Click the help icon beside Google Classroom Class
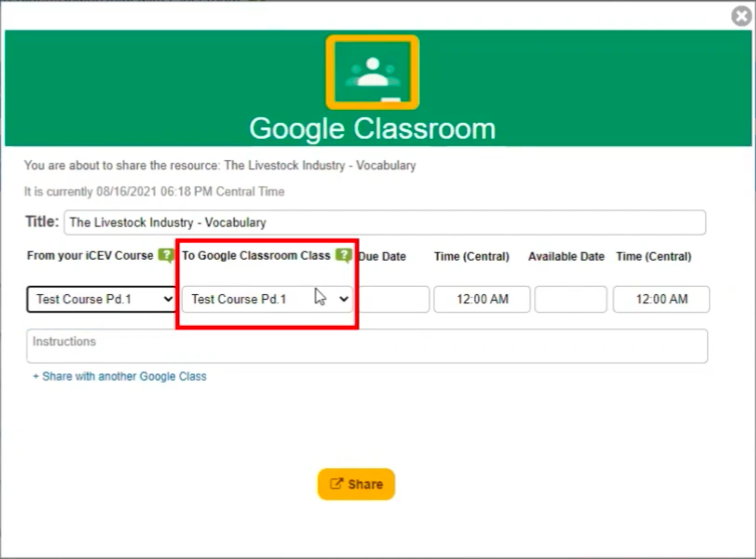Image resolution: width=756 pixels, height=559 pixels. (x=344, y=255)
